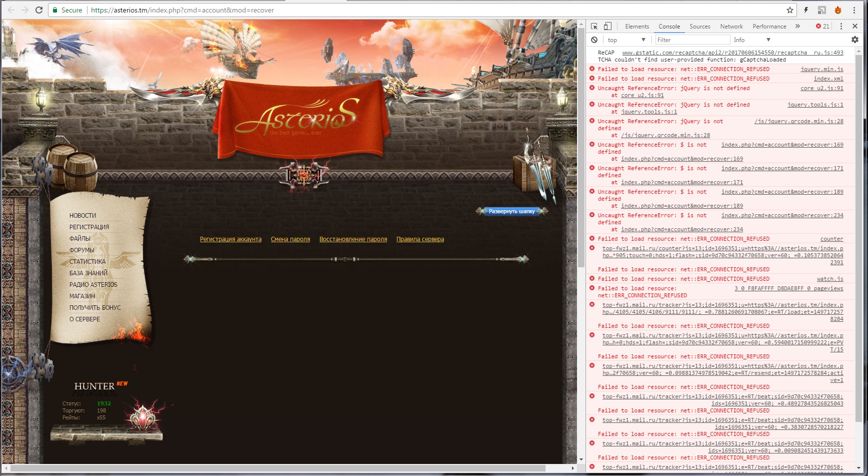
Task: Reload the current page
Action: (39, 10)
